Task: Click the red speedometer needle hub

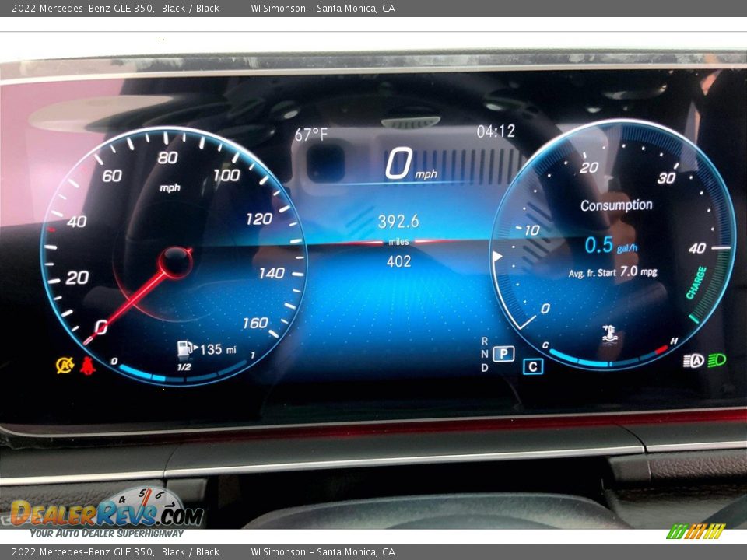Action: point(176,262)
